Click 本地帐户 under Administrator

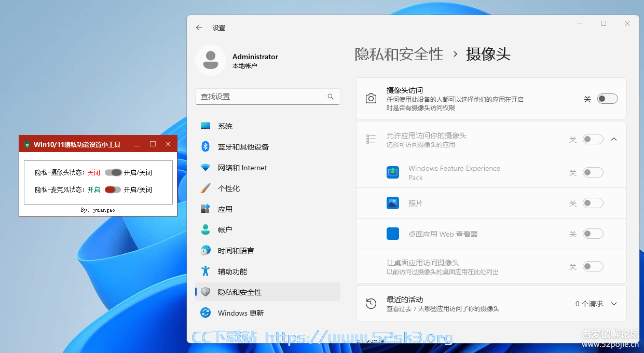tap(245, 66)
